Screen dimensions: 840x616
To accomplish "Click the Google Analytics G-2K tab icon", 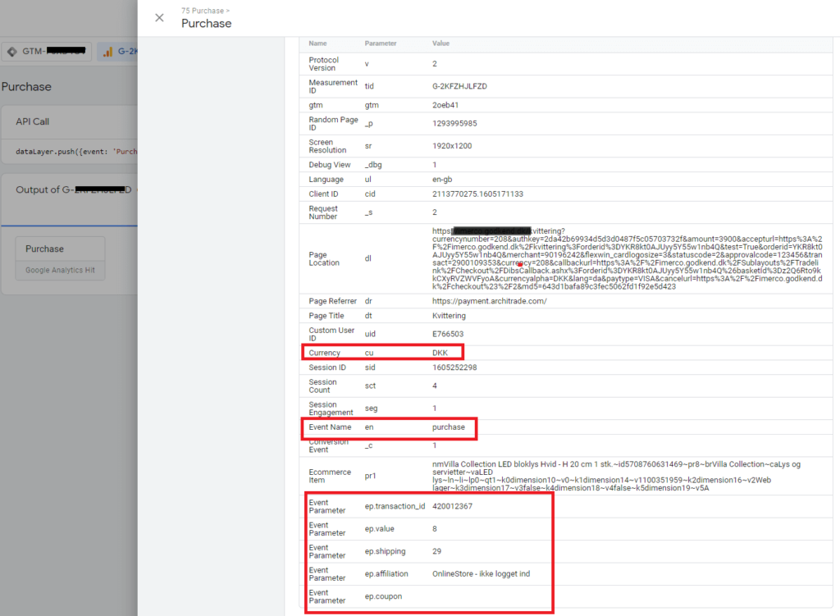I will click(x=108, y=52).
